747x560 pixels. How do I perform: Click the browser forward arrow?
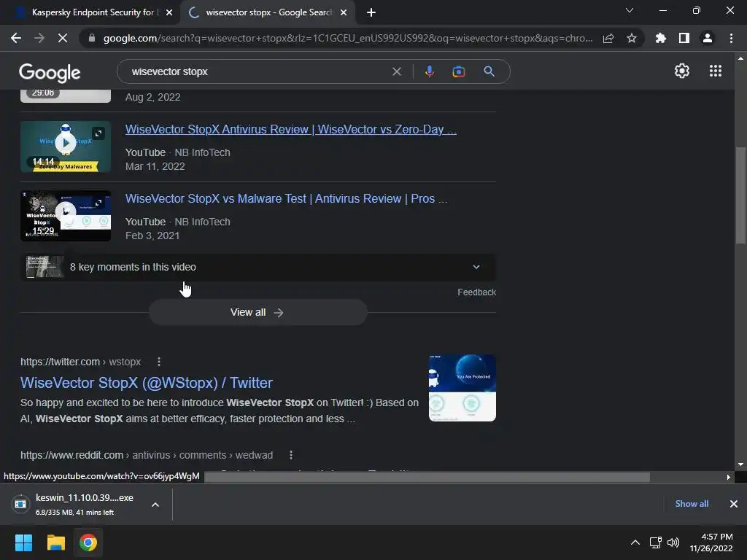pos(39,38)
